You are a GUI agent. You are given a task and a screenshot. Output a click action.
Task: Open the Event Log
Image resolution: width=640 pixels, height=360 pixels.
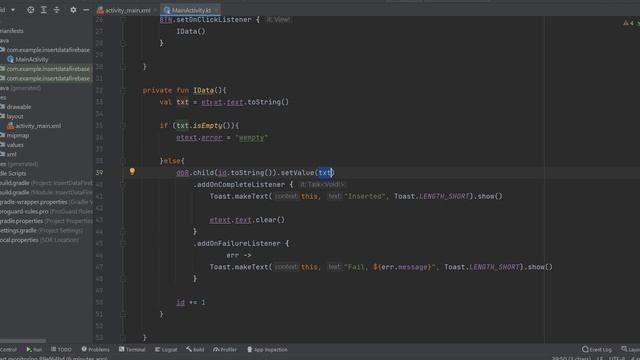pyautogui.click(x=597, y=349)
